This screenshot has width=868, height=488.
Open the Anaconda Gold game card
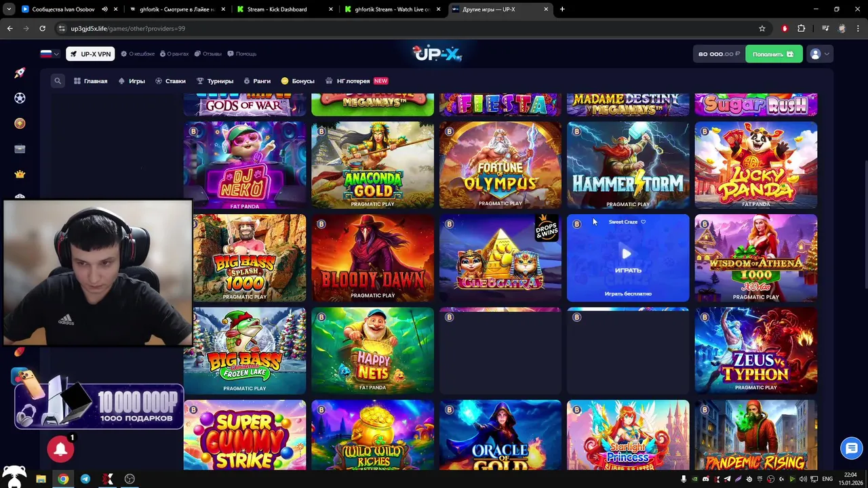tap(372, 165)
